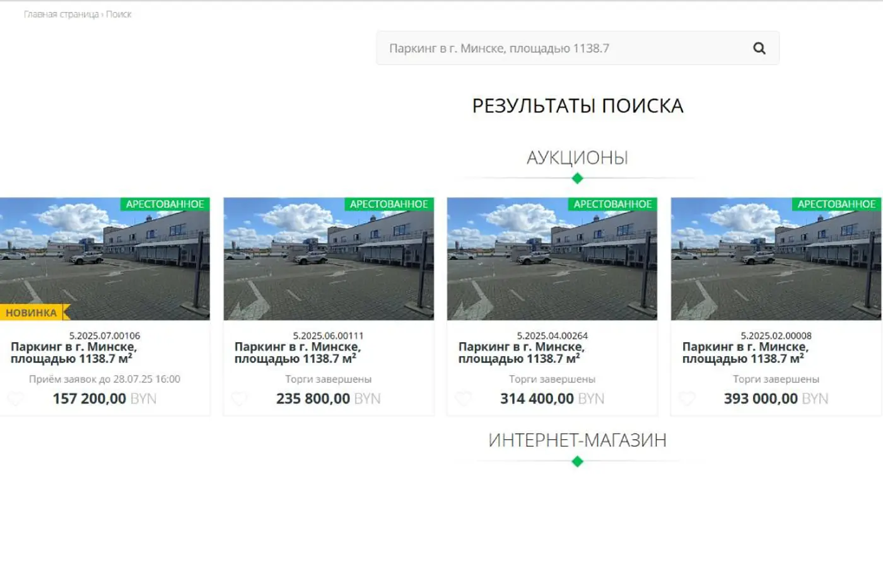The height and width of the screenshot is (588, 883).
Task: Favorite the 393 000,00 BYN lot with its heart icon
Action: [x=687, y=399]
